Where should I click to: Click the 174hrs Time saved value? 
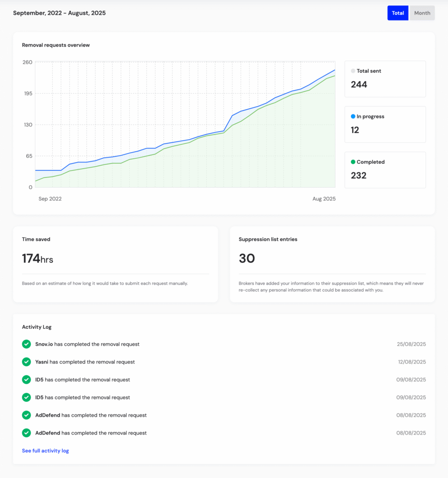pos(37,259)
